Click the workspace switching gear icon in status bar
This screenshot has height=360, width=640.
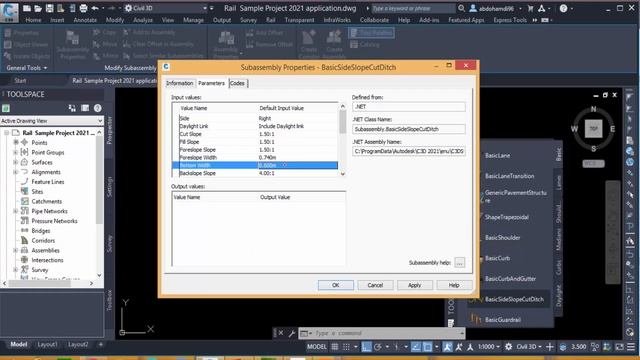[x=508, y=347]
